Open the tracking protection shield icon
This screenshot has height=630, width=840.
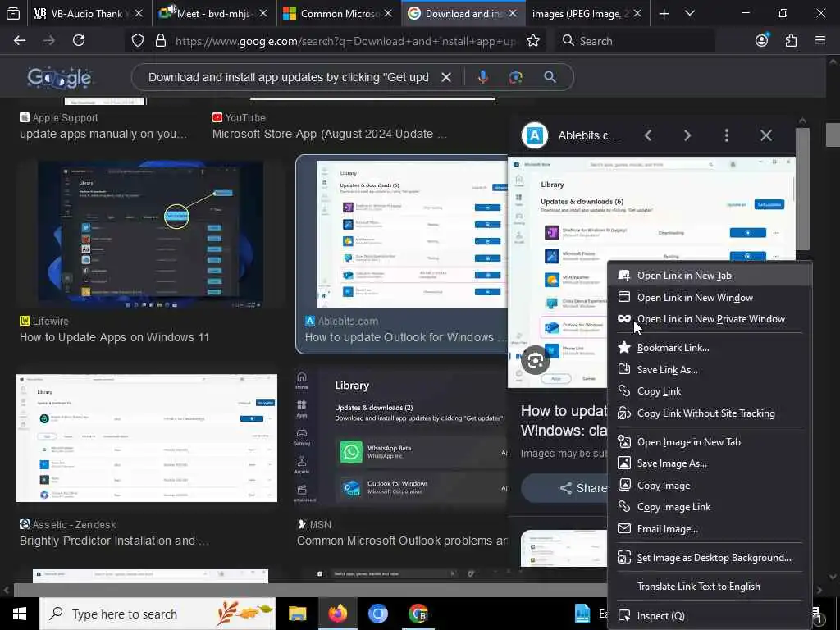(138, 41)
